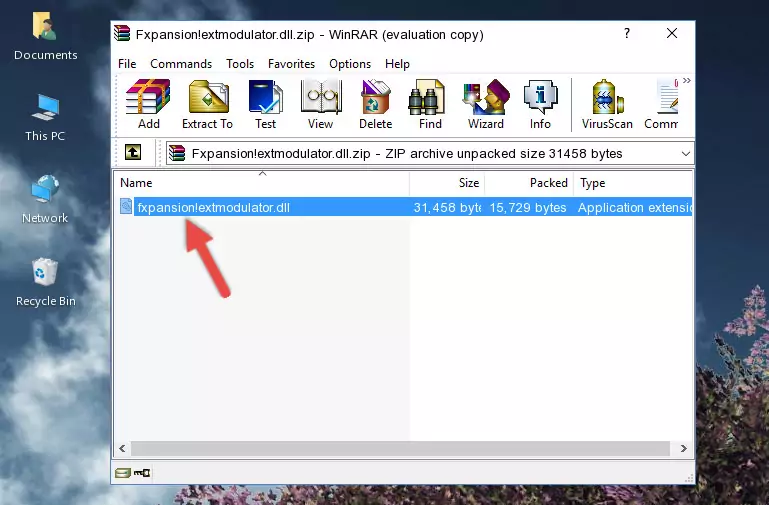769x505 pixels.
Task: Click the horizontal scrollbar left arrow
Action: [x=122, y=448]
